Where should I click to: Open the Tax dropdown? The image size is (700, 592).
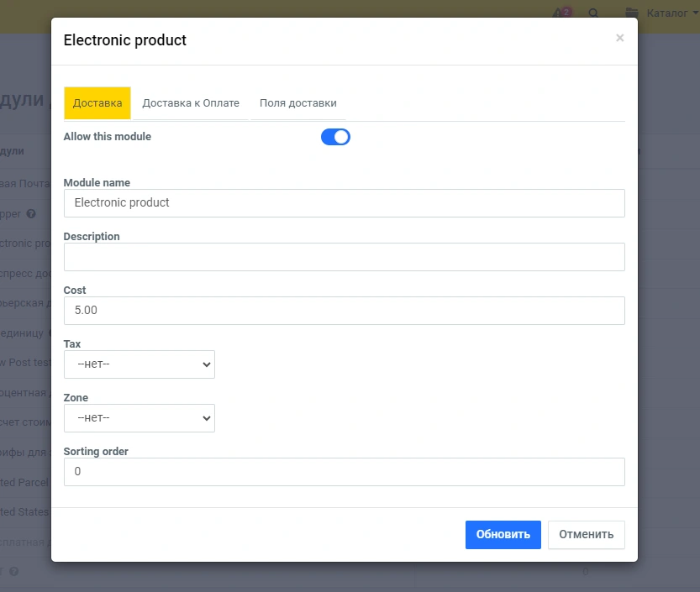[139, 364]
